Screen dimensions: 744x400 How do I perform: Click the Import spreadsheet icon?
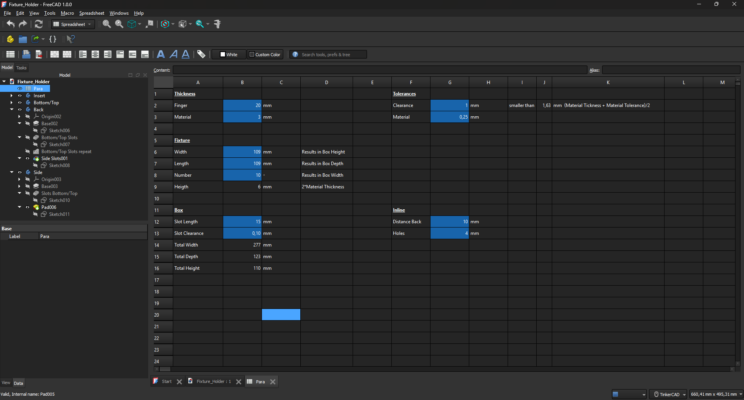[x=26, y=55]
